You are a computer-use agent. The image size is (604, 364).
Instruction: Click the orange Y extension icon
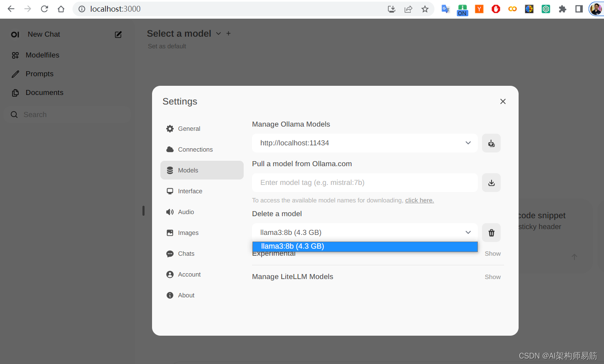click(479, 9)
